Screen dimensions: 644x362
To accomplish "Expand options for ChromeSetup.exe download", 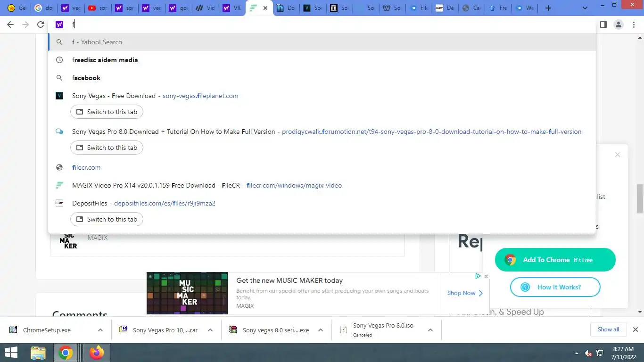I will pyautogui.click(x=100, y=330).
